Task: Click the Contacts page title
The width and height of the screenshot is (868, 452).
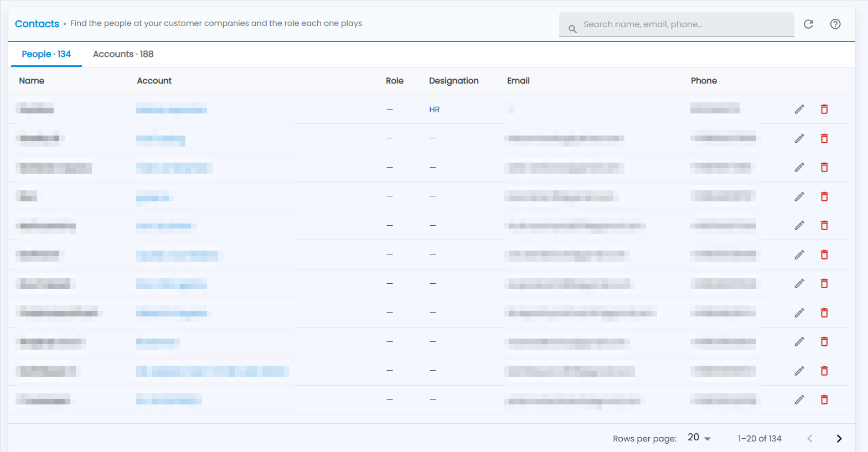Action: coord(37,24)
